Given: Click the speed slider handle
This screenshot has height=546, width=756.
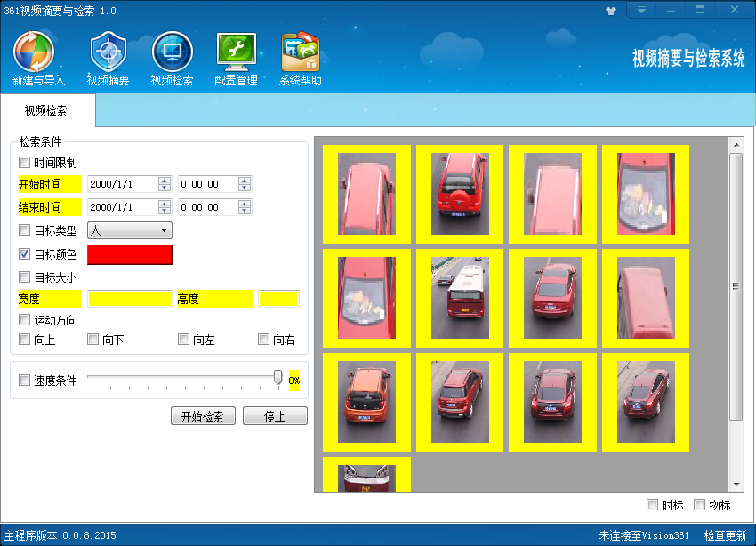Looking at the screenshot, I should [x=277, y=377].
